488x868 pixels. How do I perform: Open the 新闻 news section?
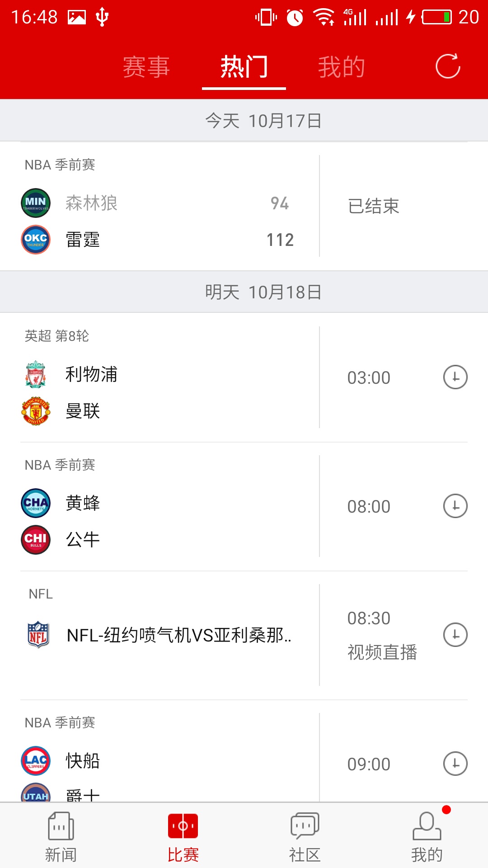[x=61, y=837]
